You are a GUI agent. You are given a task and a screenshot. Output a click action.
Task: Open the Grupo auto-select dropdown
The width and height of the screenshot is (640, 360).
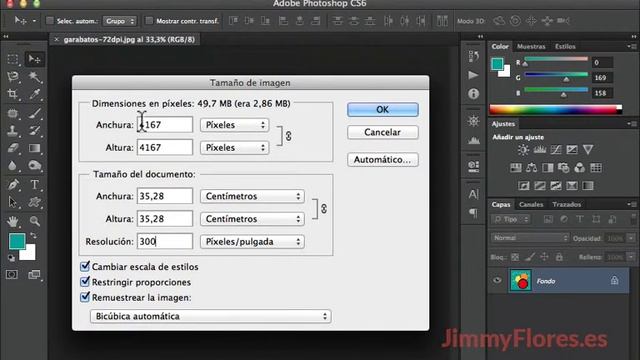coord(120,21)
